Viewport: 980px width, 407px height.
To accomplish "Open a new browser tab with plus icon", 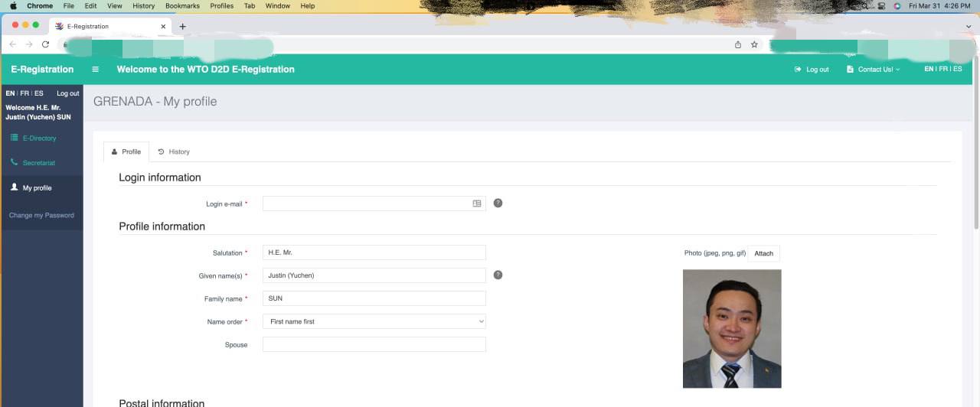I will (182, 26).
